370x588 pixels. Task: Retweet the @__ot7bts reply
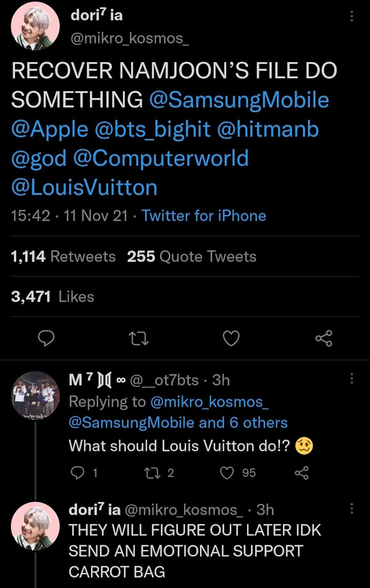click(x=152, y=473)
